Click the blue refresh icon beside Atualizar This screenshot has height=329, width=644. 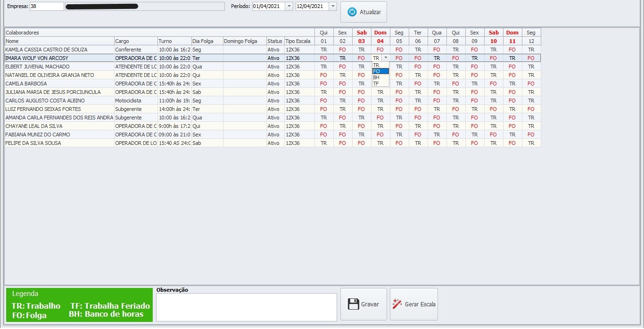point(352,12)
